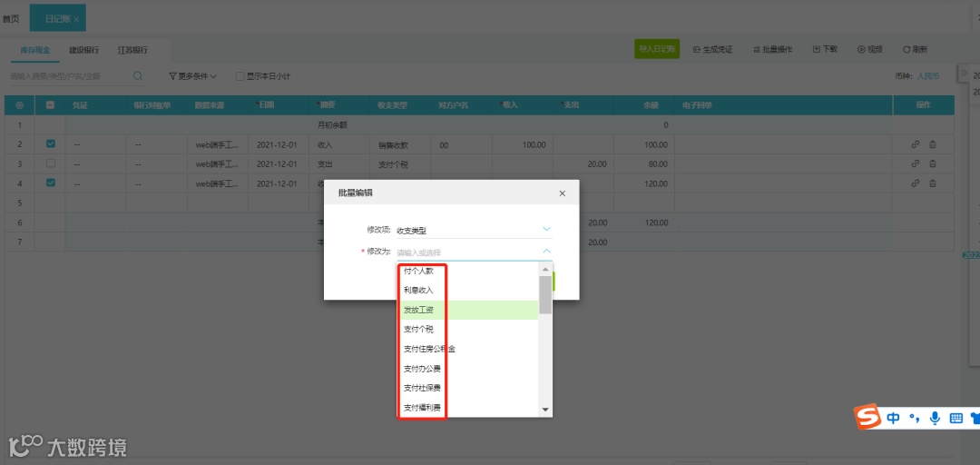Delete row 2 with trash icon
The image size is (980, 465).
point(933,144)
